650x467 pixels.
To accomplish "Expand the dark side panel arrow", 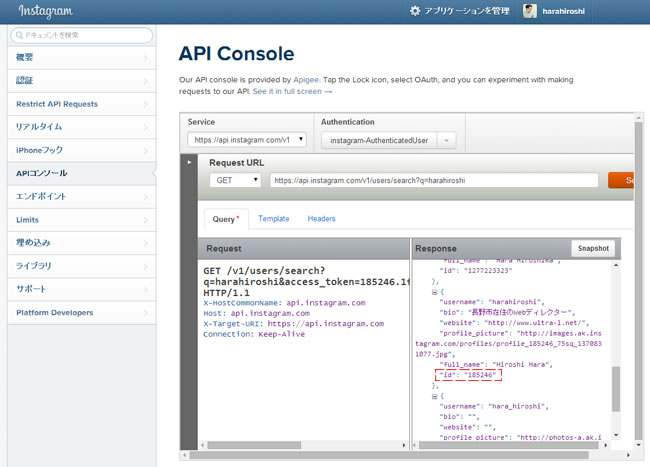I will pyautogui.click(x=189, y=162).
